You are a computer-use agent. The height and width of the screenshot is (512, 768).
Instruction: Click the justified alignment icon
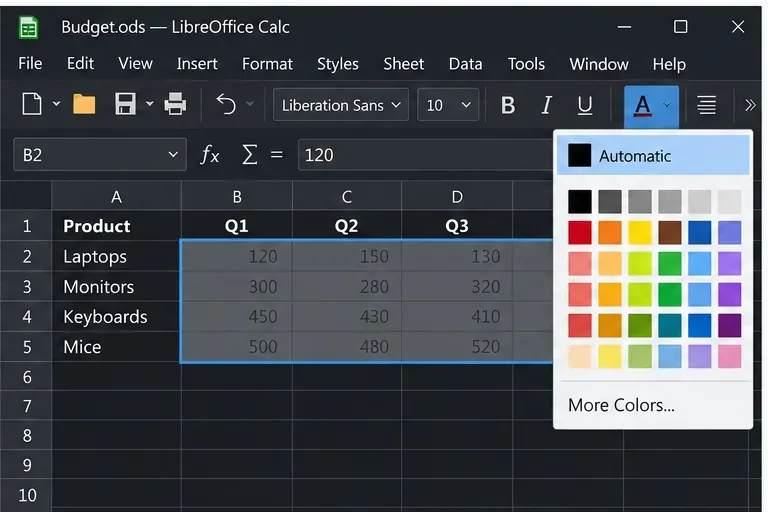706,105
